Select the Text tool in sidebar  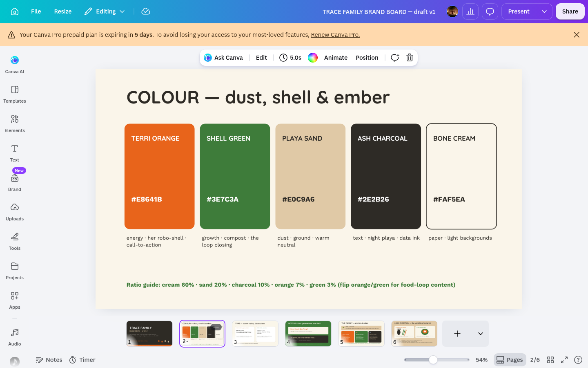tap(15, 153)
